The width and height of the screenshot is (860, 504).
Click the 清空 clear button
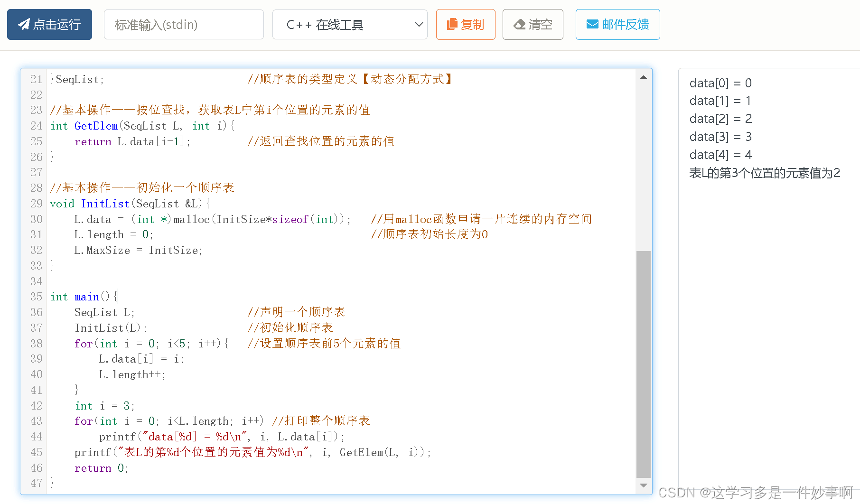tap(533, 24)
